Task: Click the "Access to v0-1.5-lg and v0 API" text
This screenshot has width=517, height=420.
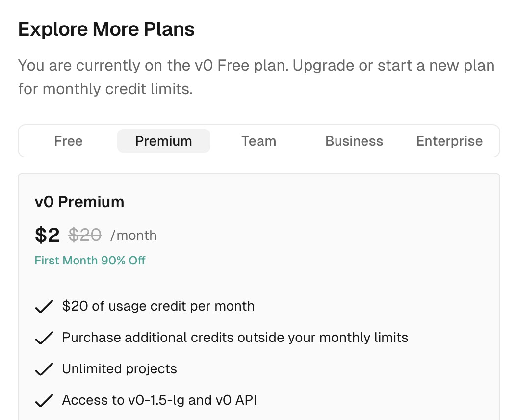Action: point(159,400)
